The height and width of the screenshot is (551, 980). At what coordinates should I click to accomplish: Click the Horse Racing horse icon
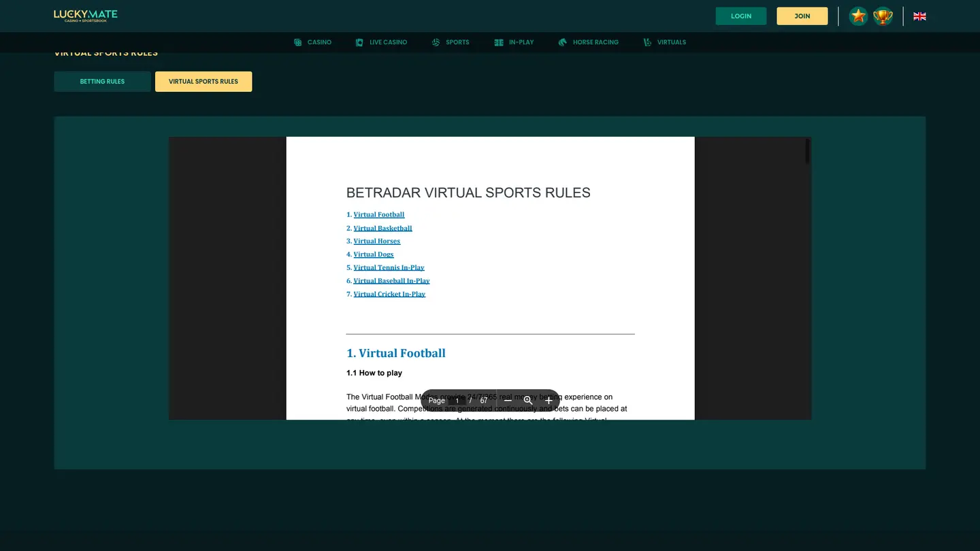562,42
